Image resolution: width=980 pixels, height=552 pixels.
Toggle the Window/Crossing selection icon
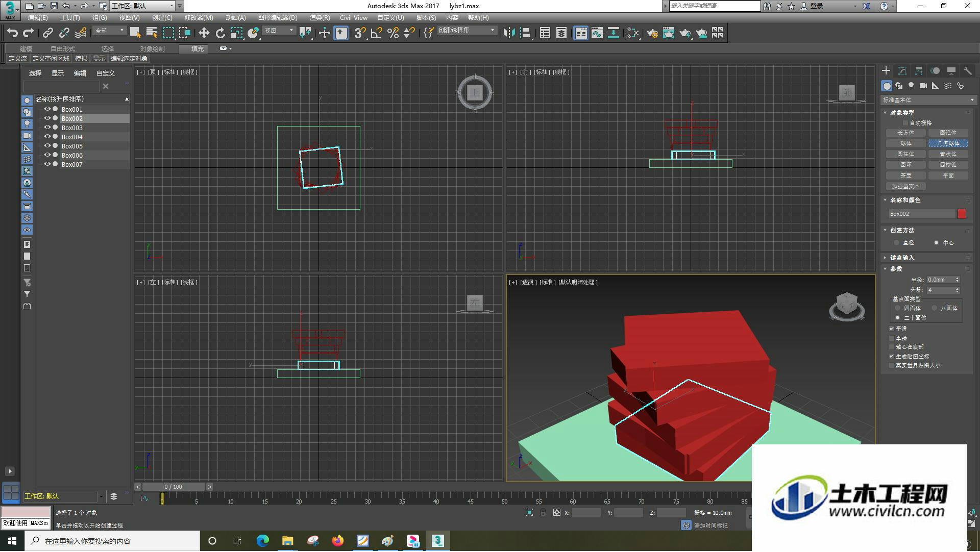coord(185,33)
